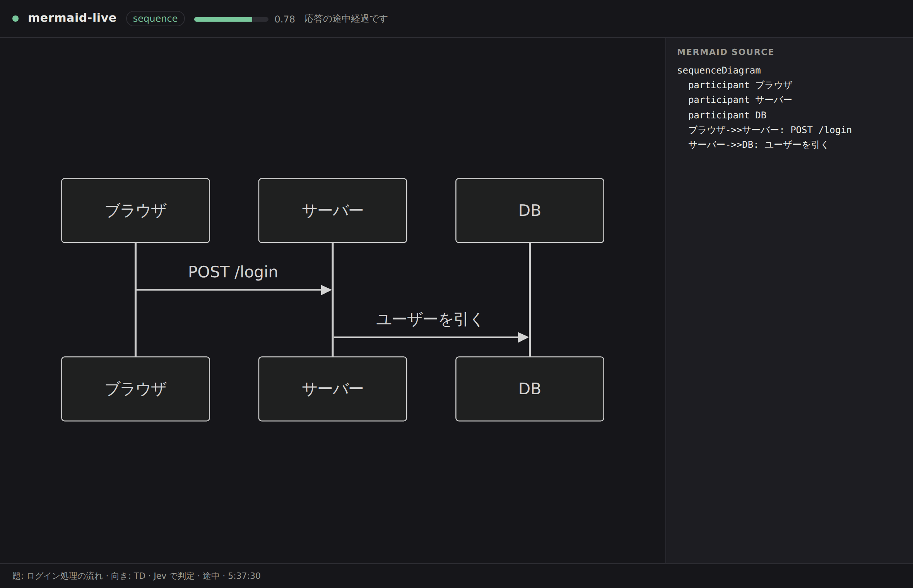Image resolution: width=913 pixels, height=588 pixels.
Task: Select the bottom DB participant box
Action: point(530,389)
